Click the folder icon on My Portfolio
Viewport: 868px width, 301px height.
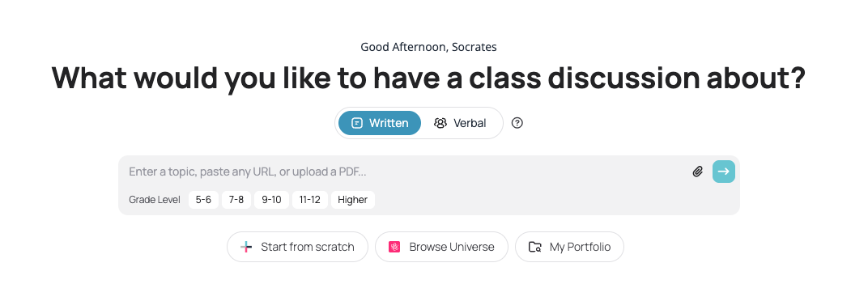[534, 247]
